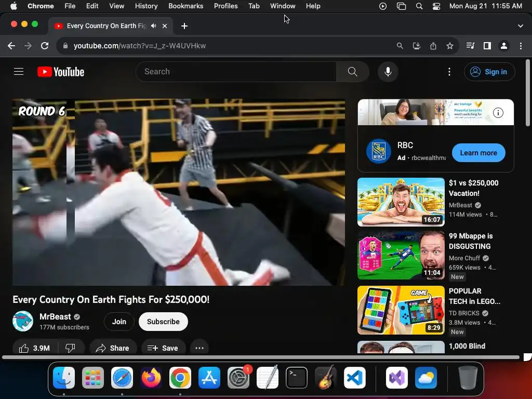Go forward in Chrome

pos(28,46)
